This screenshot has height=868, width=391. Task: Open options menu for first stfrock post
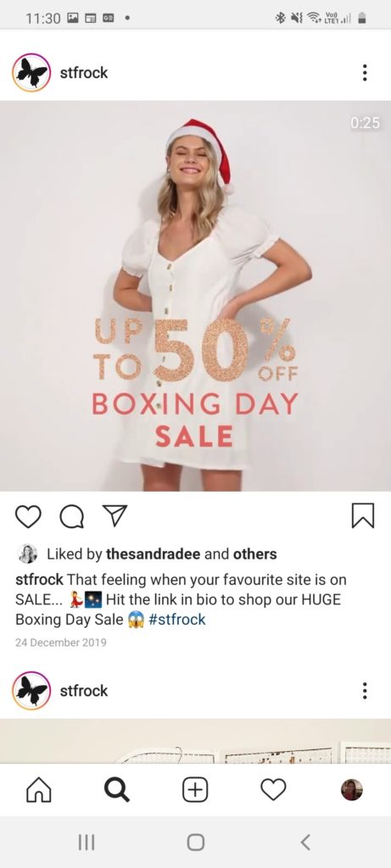click(x=365, y=73)
